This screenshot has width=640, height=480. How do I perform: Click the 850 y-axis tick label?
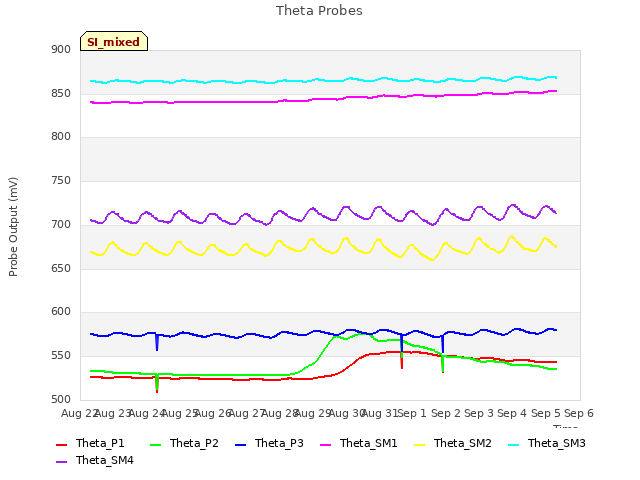(61, 93)
